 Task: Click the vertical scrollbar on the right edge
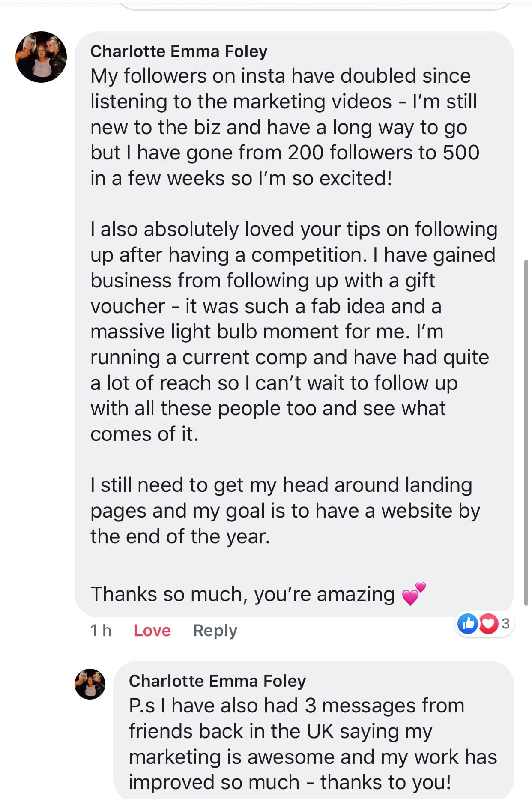526,432
